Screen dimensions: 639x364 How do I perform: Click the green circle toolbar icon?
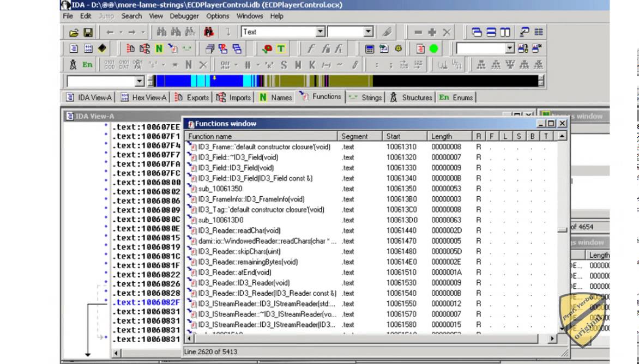pos(434,49)
